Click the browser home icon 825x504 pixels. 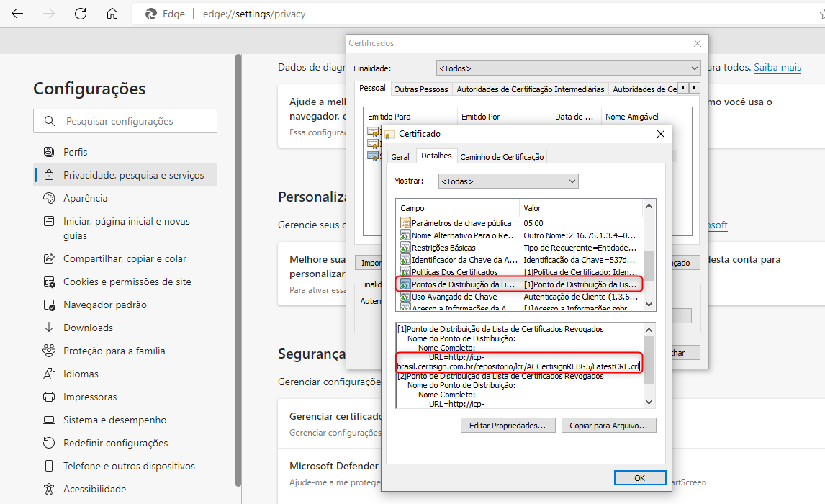pos(112,14)
